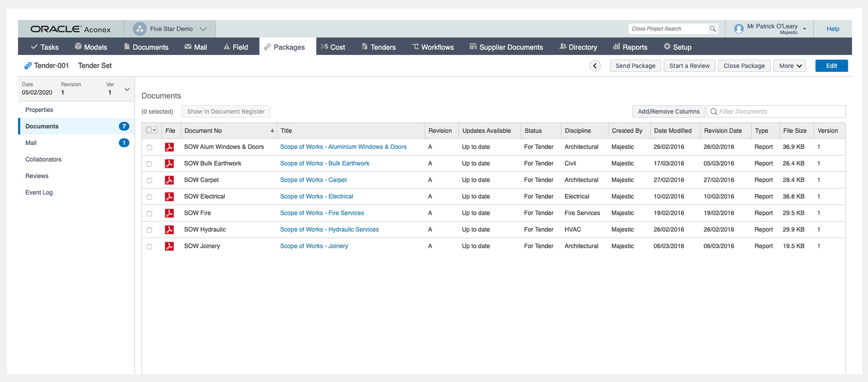Check the SOW Bulk Earthwork row checkbox
Viewport: 868px width, 382px height.
(x=149, y=164)
